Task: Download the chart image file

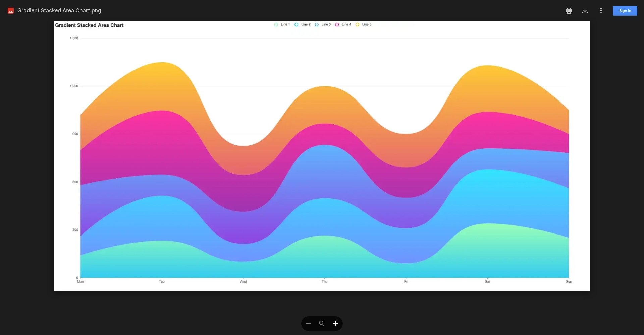Action: [585, 11]
